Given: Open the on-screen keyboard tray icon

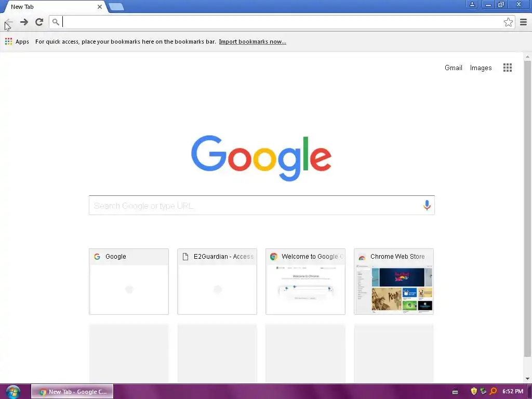Looking at the screenshot, I should [455, 392].
